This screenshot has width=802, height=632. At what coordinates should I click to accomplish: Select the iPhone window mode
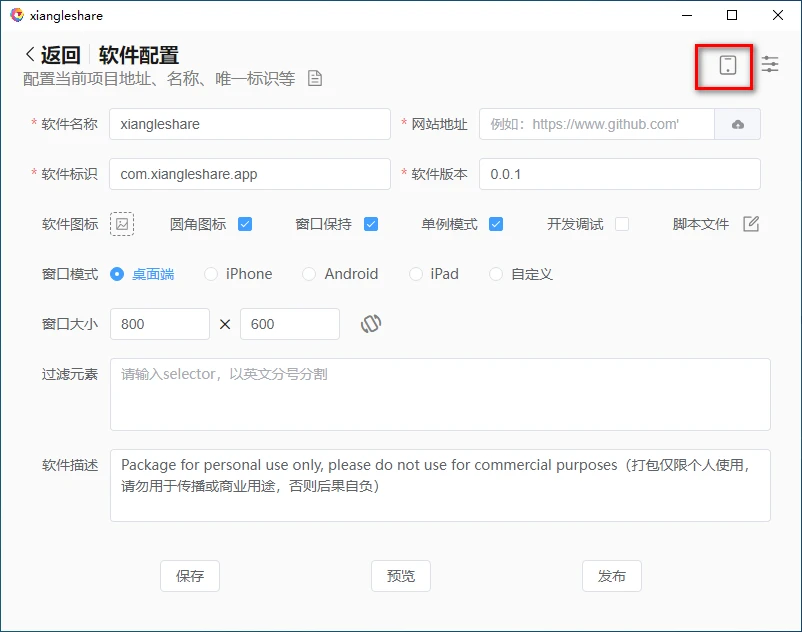point(211,274)
